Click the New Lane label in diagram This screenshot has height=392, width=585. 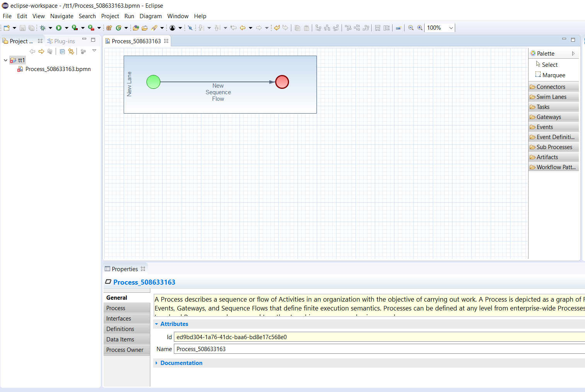129,84
